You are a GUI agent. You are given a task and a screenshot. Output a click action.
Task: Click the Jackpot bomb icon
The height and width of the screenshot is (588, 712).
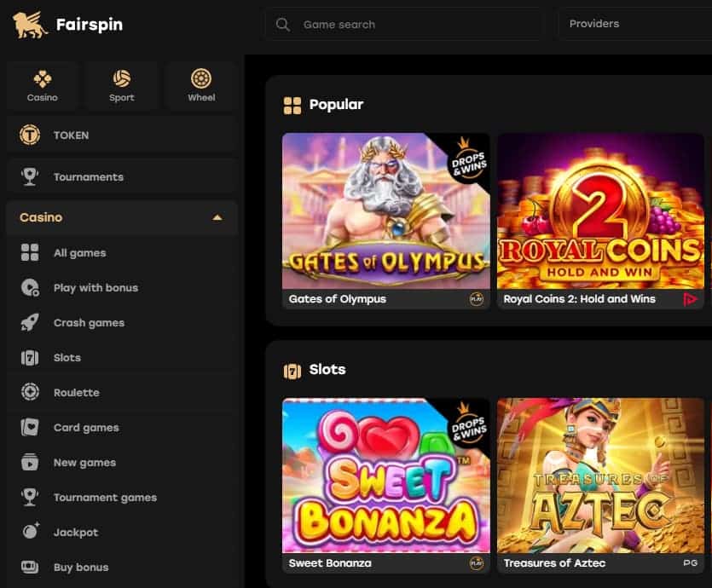[x=30, y=533]
